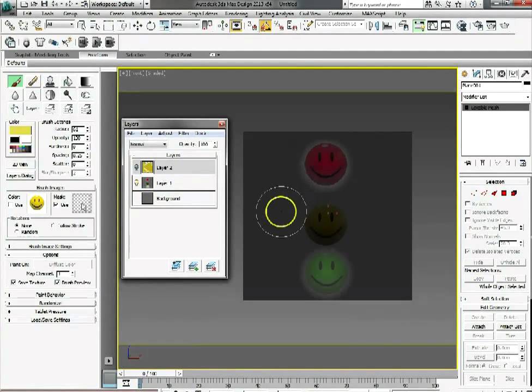
Task: Click the Select and Rotate tool
Action: click(x=150, y=26)
